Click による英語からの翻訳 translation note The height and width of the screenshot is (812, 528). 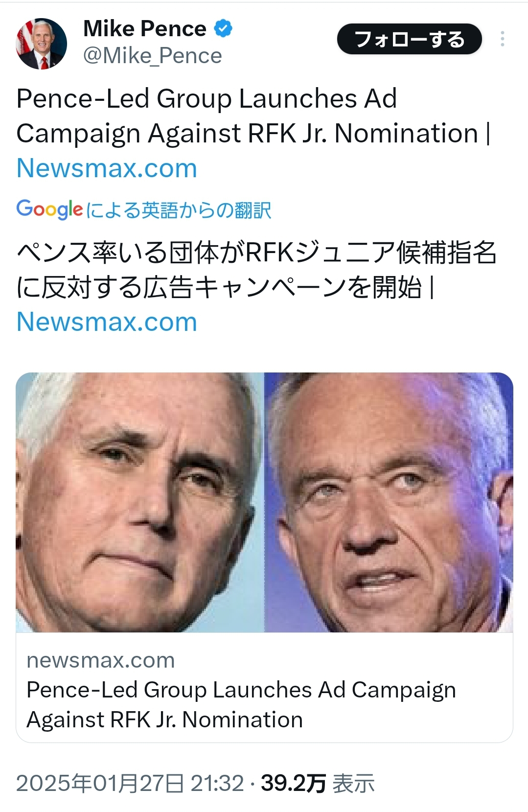click(x=179, y=210)
